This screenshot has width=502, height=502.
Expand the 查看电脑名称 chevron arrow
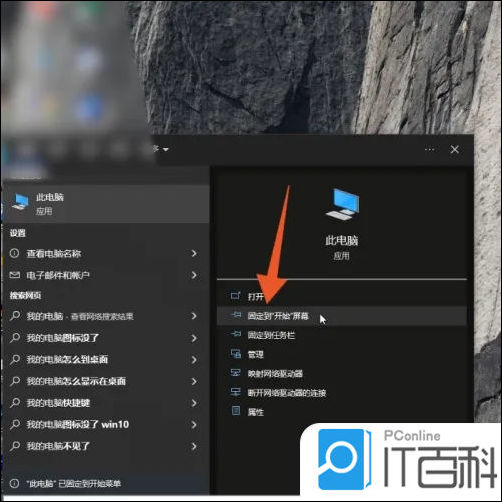pos(194,254)
